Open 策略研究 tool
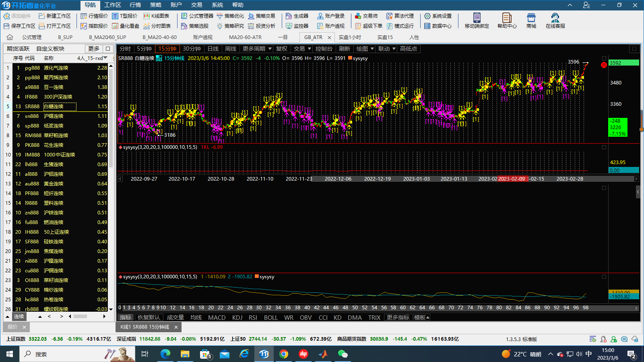This screenshot has height=362, width=644. click(230, 26)
